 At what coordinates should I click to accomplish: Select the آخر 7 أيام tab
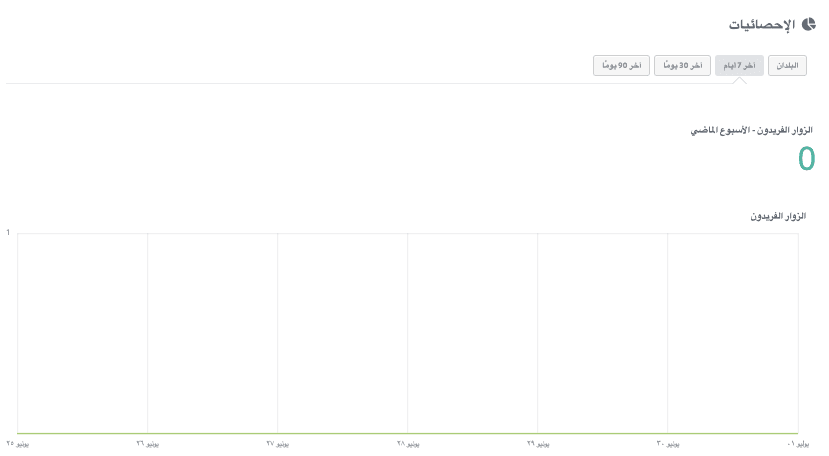pyautogui.click(x=739, y=66)
